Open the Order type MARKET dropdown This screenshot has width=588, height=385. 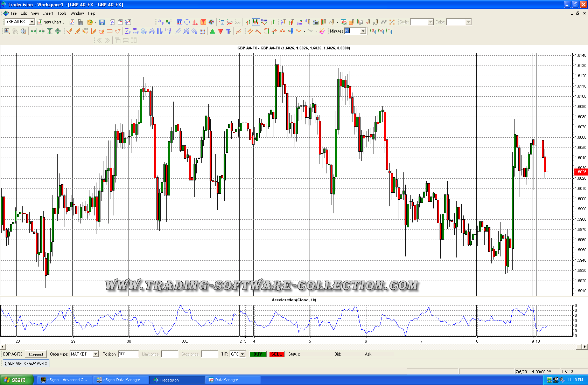click(x=96, y=354)
